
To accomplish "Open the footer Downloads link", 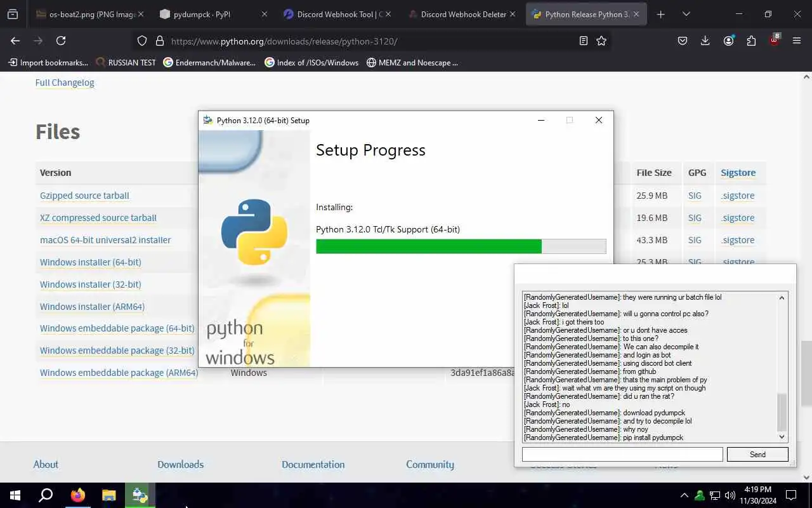I will [x=181, y=465].
